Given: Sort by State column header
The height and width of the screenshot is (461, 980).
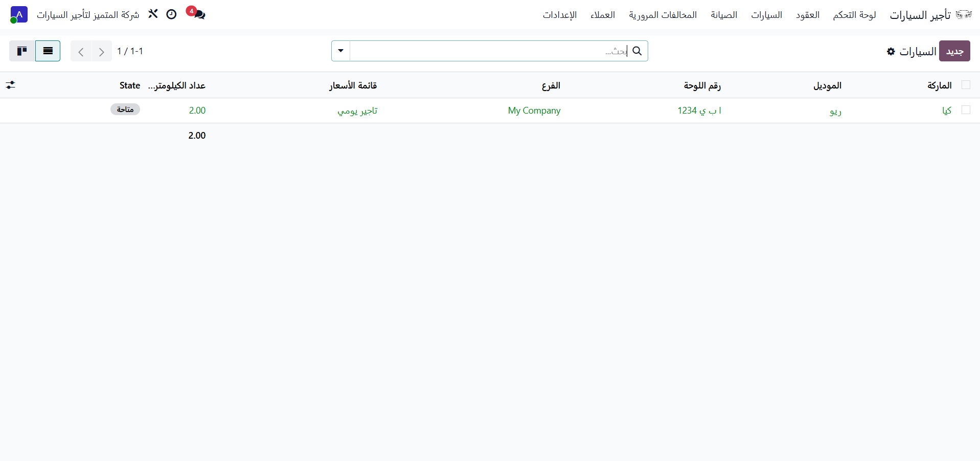Looking at the screenshot, I should (x=130, y=85).
